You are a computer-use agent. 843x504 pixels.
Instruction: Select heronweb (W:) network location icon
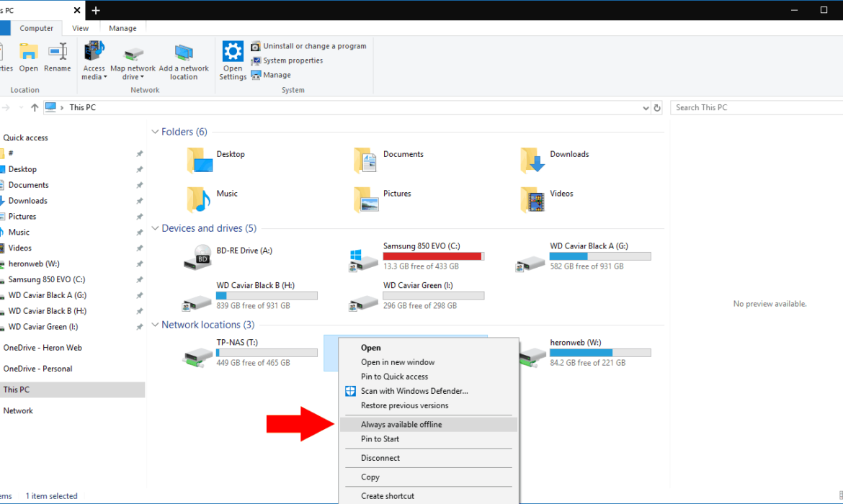(x=532, y=356)
